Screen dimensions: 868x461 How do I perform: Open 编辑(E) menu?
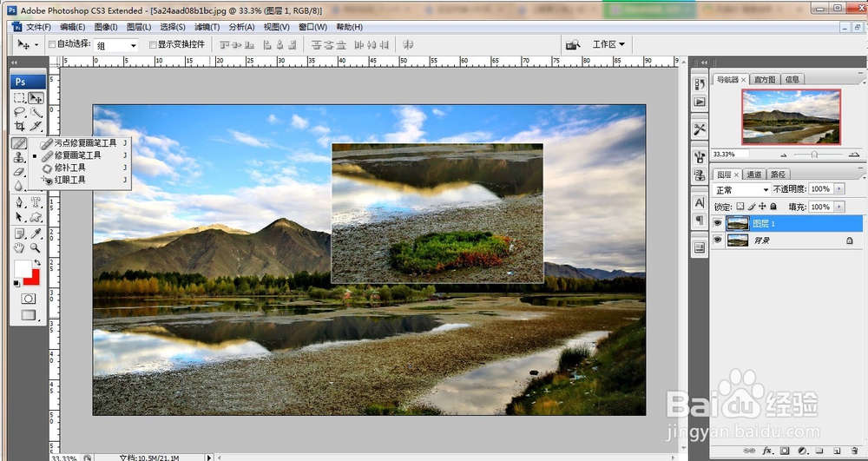73,27
